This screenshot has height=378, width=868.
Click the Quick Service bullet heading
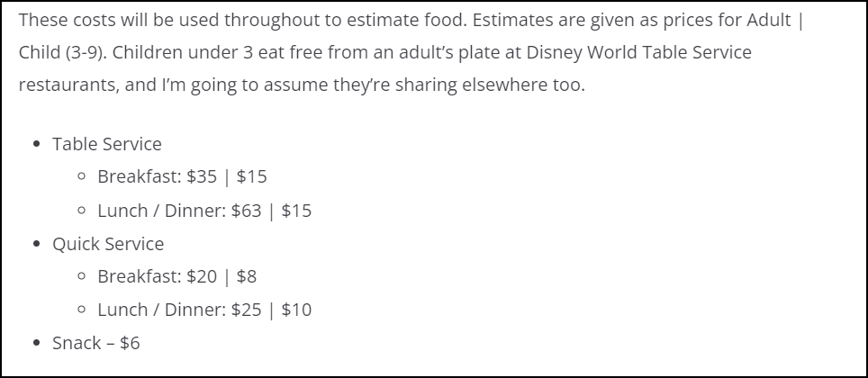pyautogui.click(x=108, y=244)
